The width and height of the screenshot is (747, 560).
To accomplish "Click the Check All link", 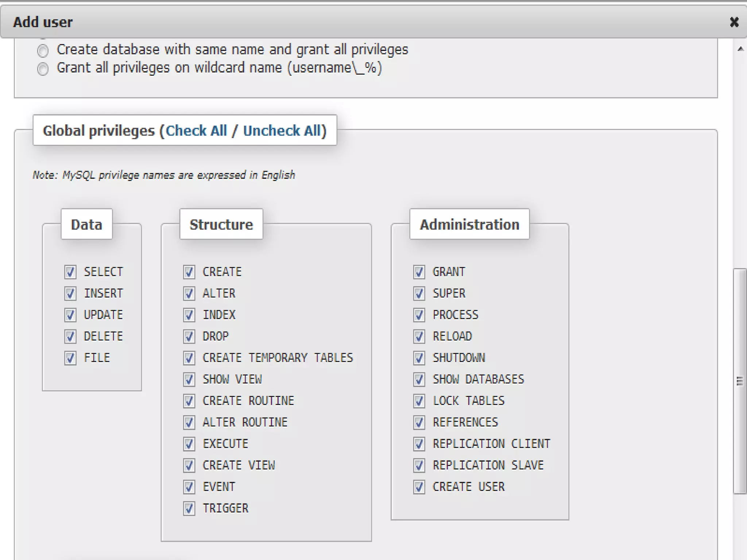I will point(196,131).
